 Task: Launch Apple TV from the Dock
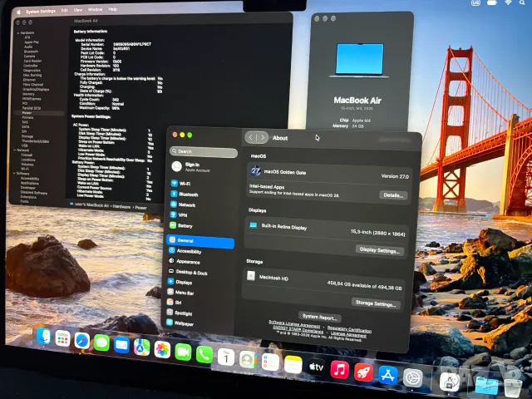(316, 367)
